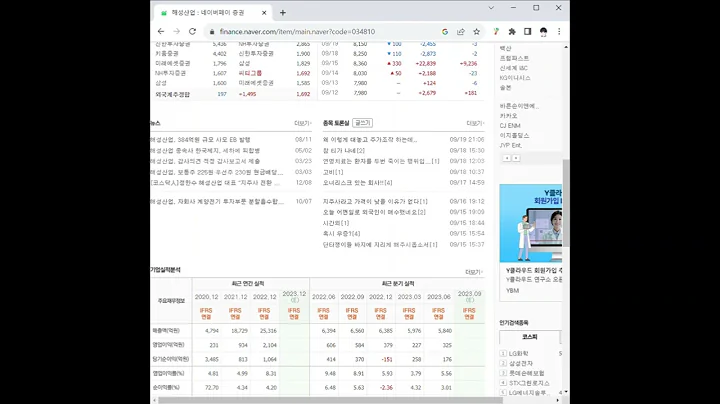The height and width of the screenshot is (404, 720).
Task: Click the horizontal scrollbar at page bottom
Action: (330, 400)
